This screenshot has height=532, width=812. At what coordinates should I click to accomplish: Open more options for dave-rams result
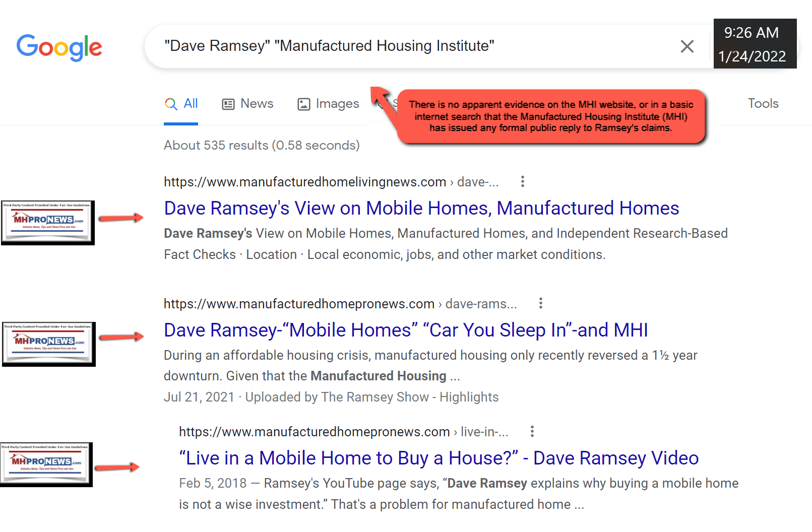[541, 303]
